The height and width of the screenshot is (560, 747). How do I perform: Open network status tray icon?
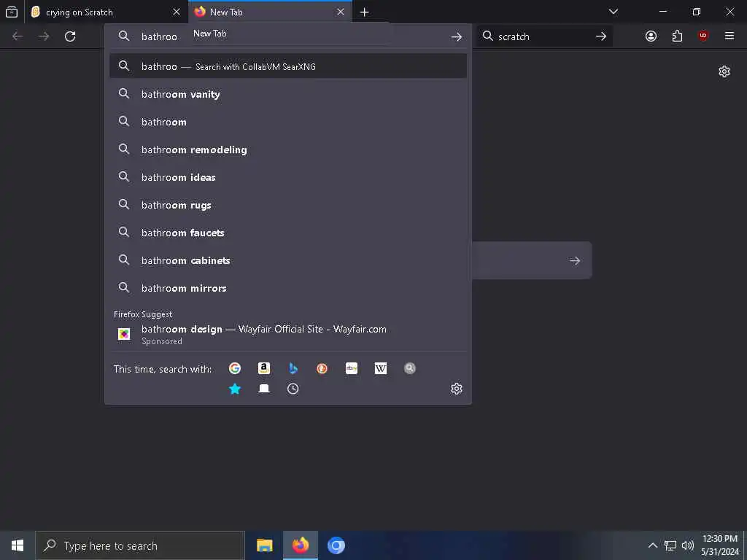pyautogui.click(x=670, y=545)
